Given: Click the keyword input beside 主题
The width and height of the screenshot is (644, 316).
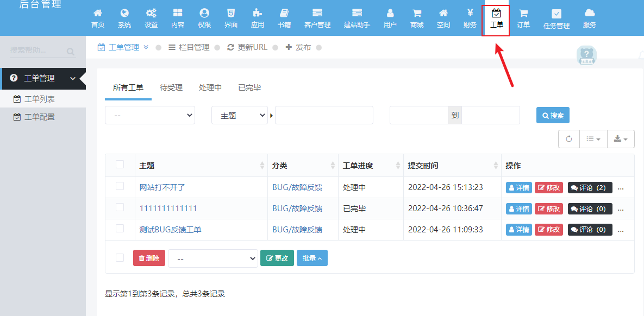Looking at the screenshot, I should coord(324,115).
